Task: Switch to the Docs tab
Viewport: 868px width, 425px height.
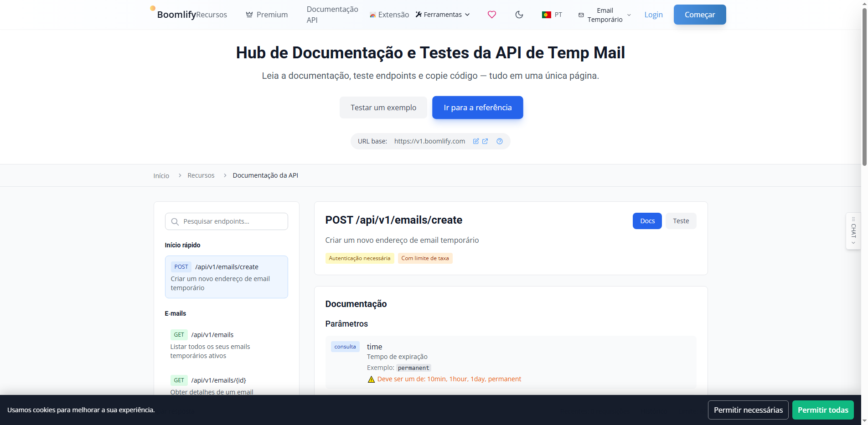Action: 647,221
